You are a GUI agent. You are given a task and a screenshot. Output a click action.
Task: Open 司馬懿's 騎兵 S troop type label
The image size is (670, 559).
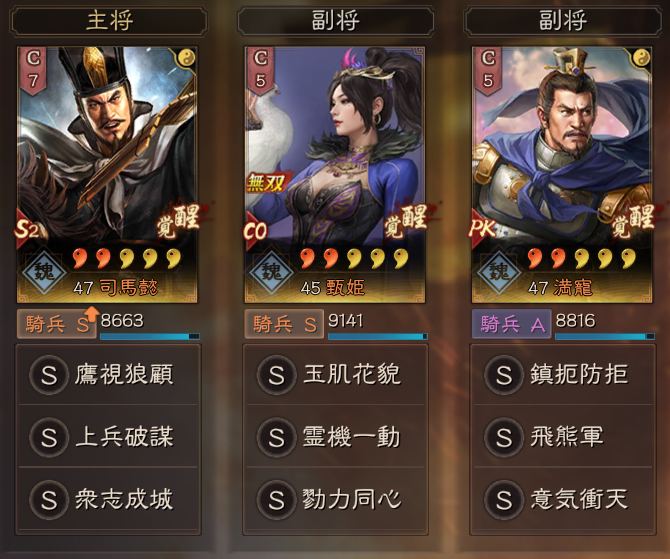coord(57,324)
